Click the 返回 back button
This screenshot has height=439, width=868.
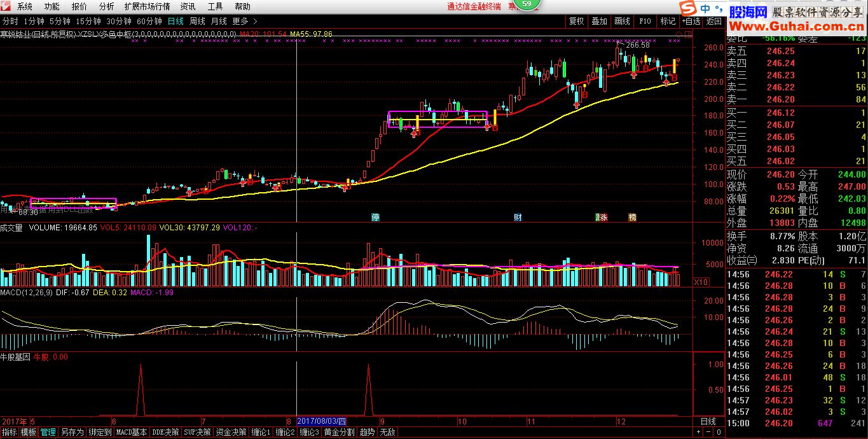713,21
